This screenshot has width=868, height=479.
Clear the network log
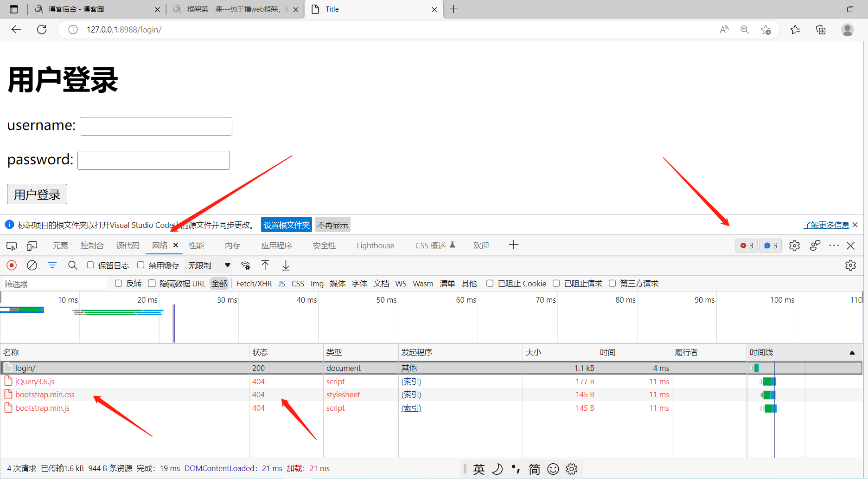32,265
